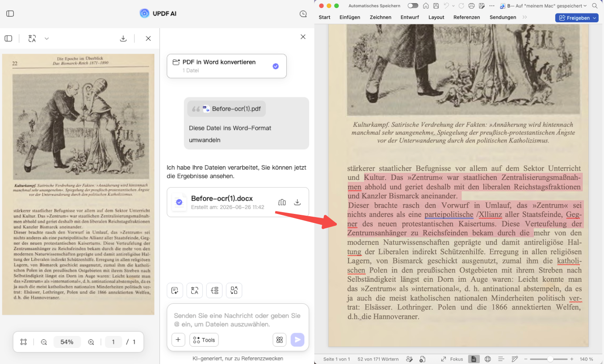Download the PDF from the preview toolbar
This screenshot has height=364, width=604.
click(123, 38)
